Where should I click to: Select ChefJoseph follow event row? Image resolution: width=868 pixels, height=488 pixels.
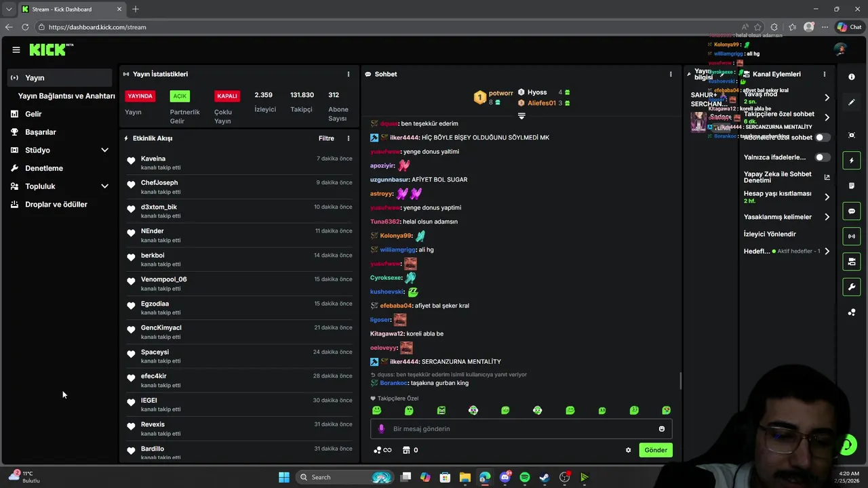click(x=239, y=187)
